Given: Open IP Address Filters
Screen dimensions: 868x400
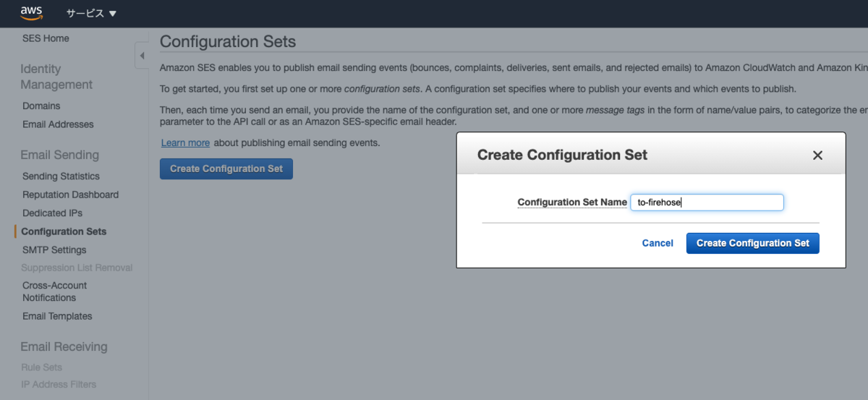Looking at the screenshot, I should [59, 385].
